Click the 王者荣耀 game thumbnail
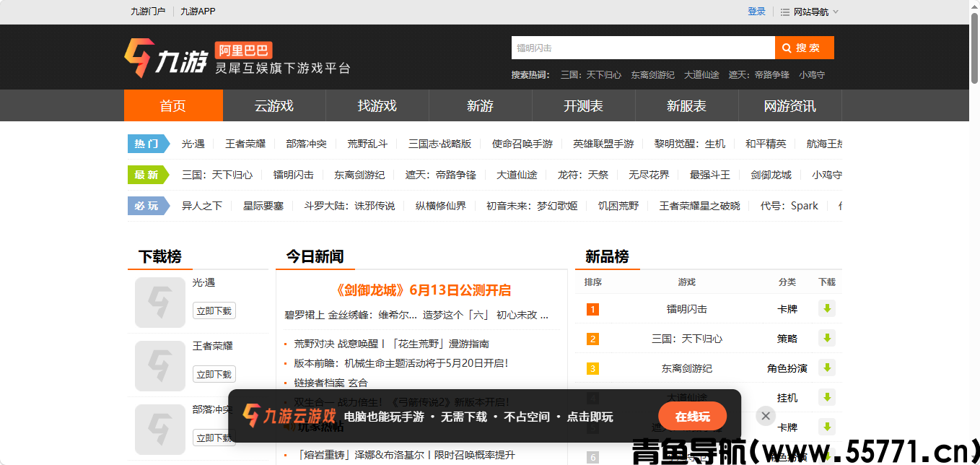 point(160,365)
